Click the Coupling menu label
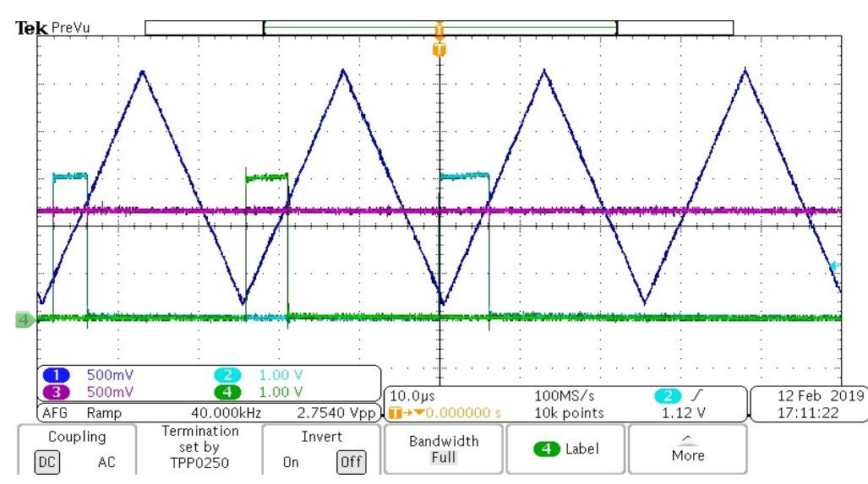 pyautogui.click(x=77, y=437)
